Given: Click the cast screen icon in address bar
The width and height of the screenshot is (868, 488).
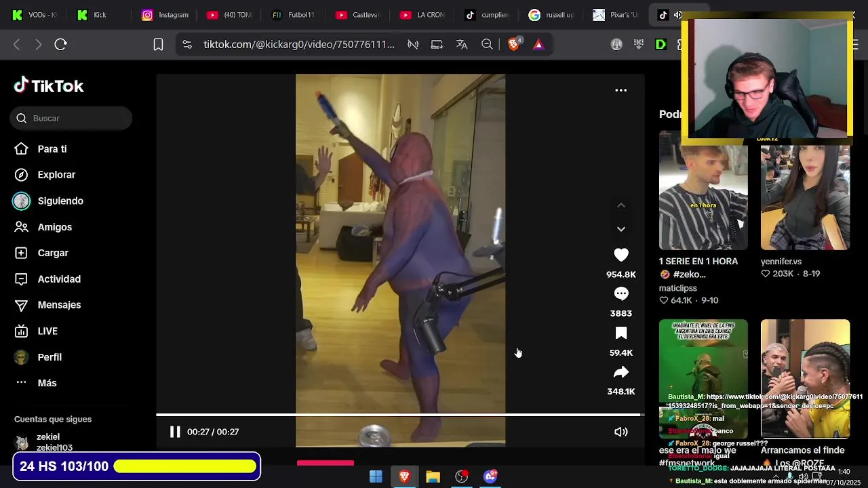Looking at the screenshot, I should [x=437, y=45].
